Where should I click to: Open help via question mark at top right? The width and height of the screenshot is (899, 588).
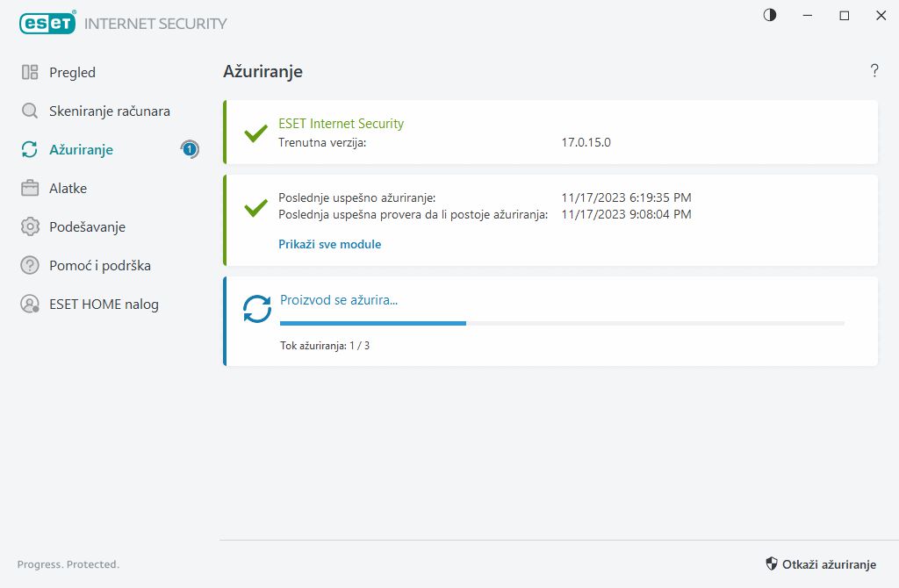coord(874,71)
